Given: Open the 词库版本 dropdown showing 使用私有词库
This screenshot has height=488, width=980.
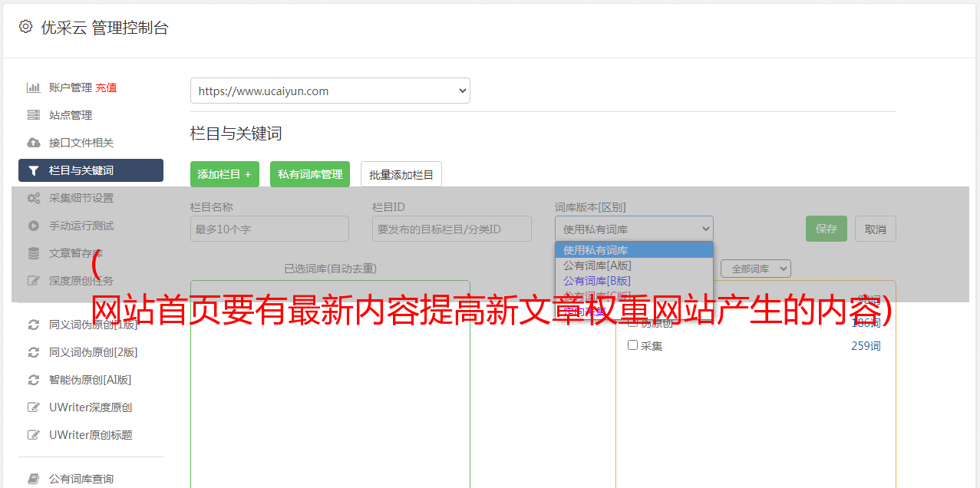Looking at the screenshot, I should point(634,229).
